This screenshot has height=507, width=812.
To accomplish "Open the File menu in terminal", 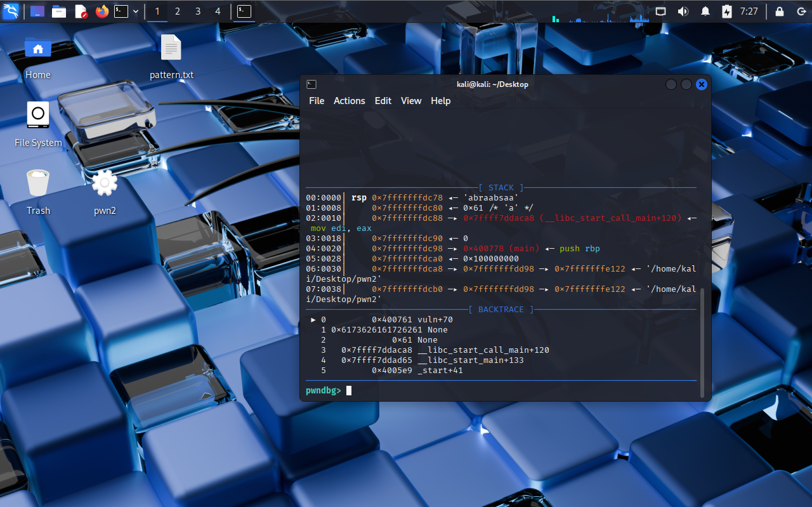I will point(317,101).
